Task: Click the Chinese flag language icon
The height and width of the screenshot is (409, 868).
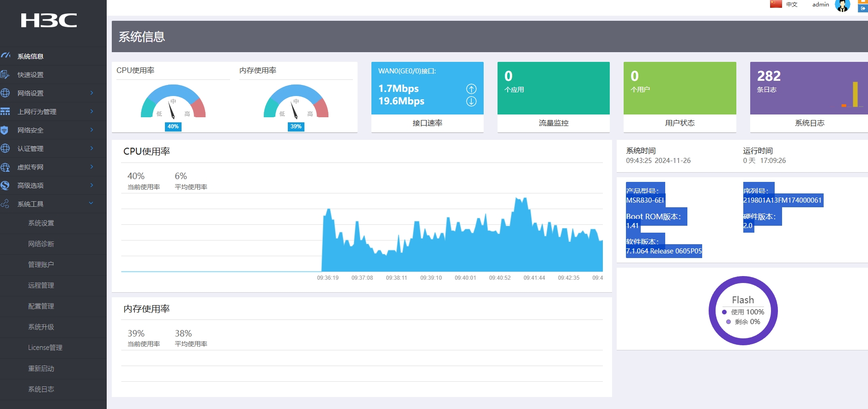Action: click(x=776, y=4)
